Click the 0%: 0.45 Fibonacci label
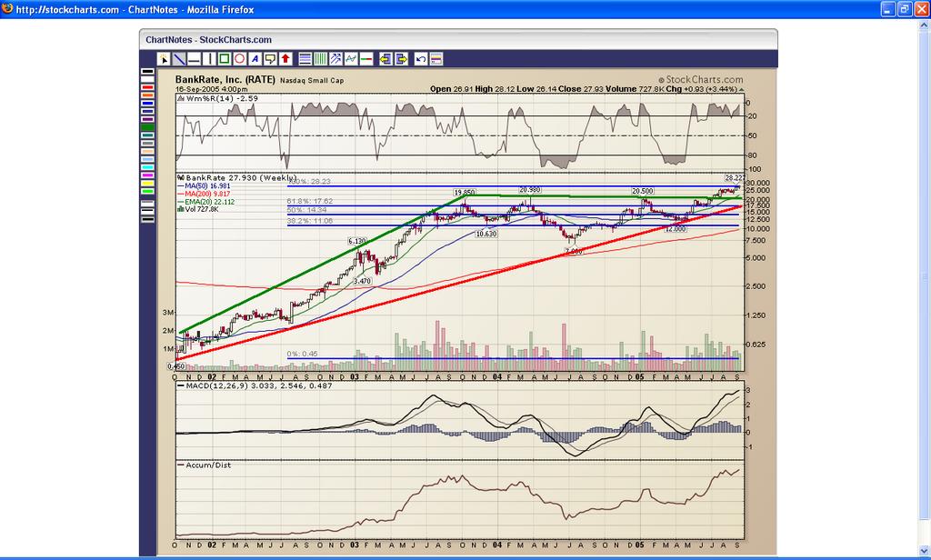Viewport: 931px width, 560px height. pos(302,354)
